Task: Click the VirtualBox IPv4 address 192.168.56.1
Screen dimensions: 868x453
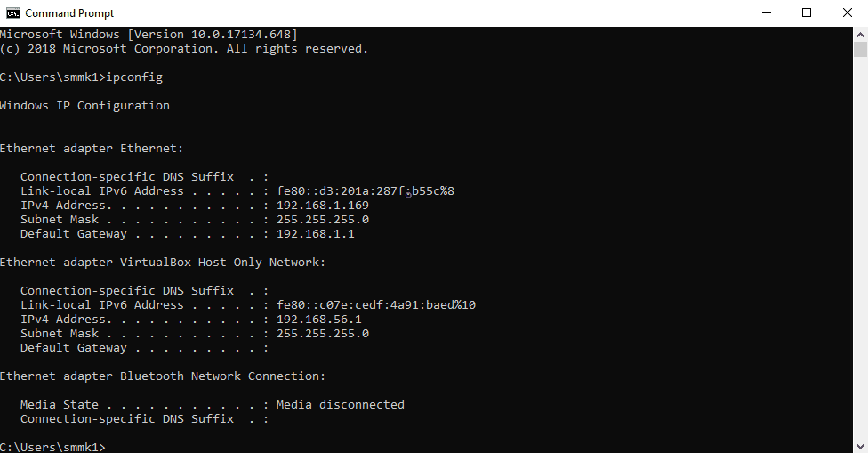Action: [x=319, y=320]
